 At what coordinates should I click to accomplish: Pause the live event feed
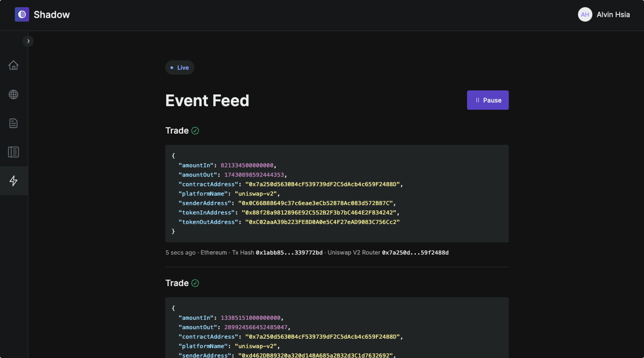(x=488, y=100)
